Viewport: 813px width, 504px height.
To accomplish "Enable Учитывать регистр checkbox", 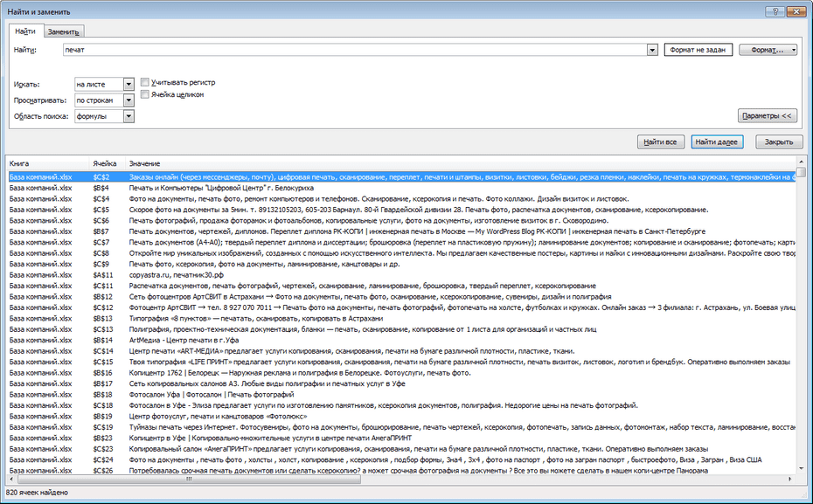I will 145,82.
